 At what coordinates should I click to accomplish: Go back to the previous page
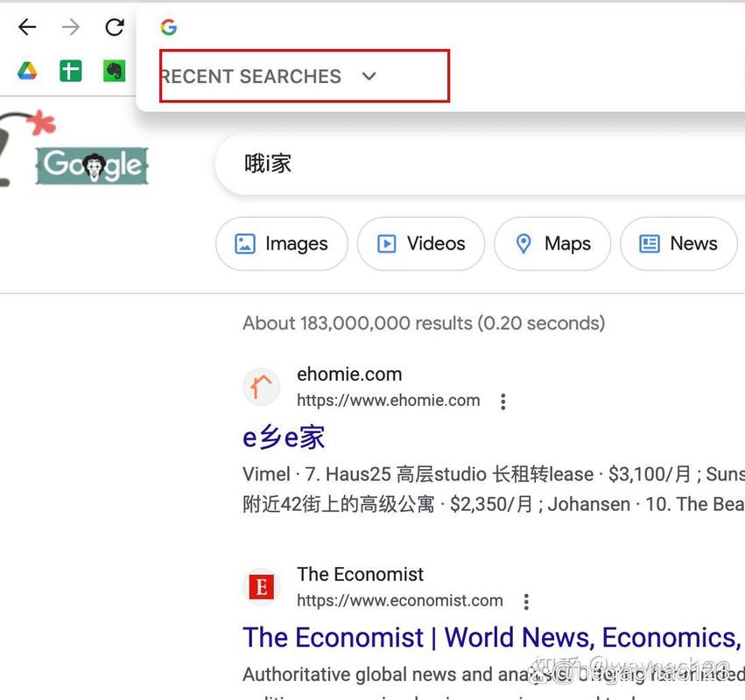coord(27,27)
